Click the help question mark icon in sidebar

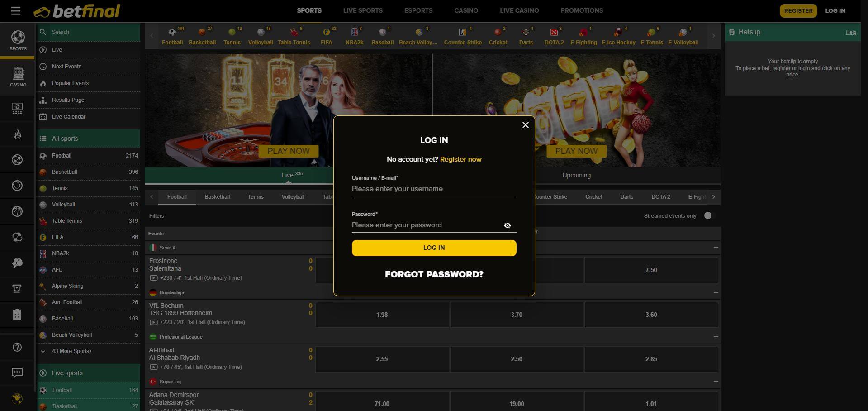click(17, 347)
